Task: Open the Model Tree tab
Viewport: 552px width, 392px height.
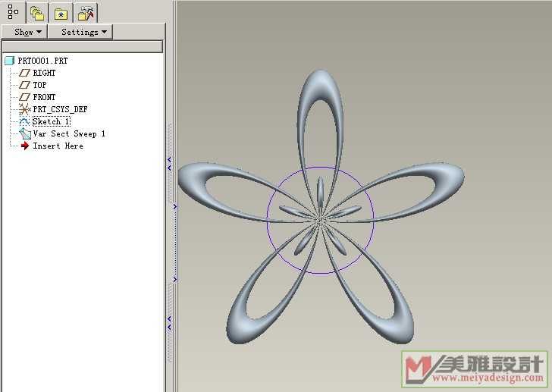Action: coord(13,12)
